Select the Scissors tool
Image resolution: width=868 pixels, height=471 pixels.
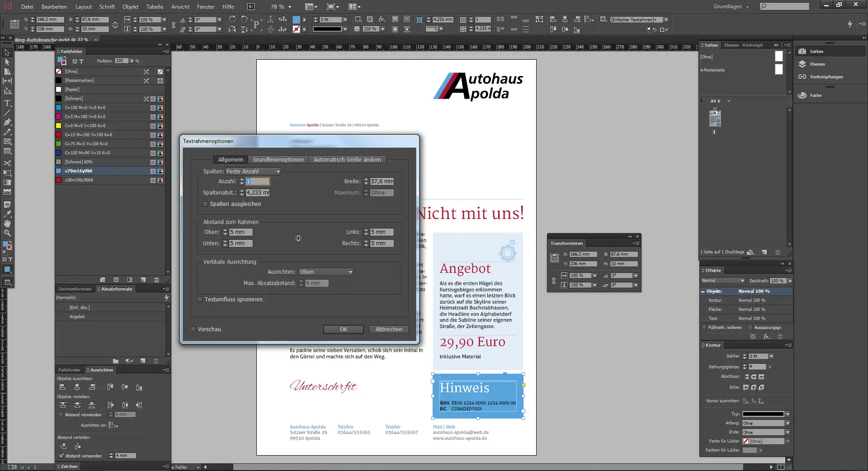pos(7,164)
